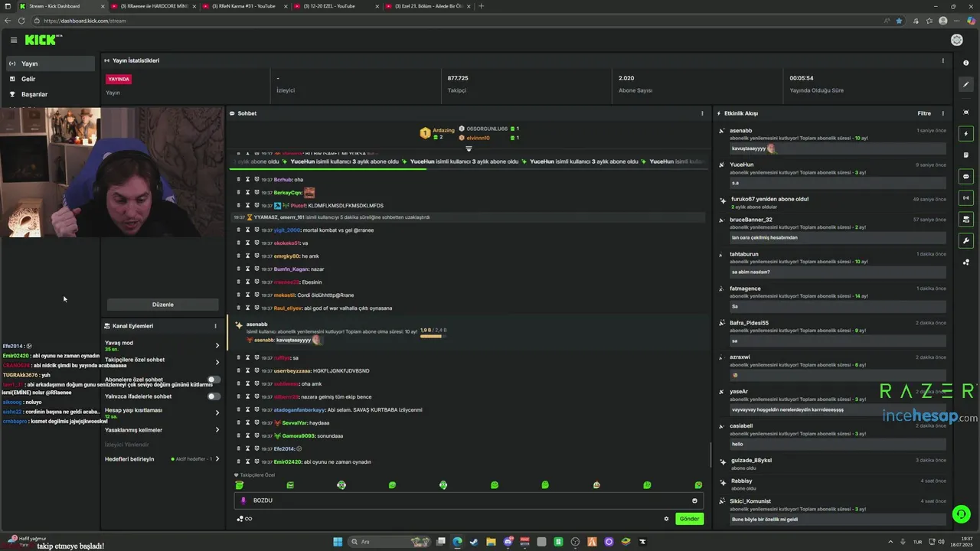
Task: Ban shield icon on Raul_eliyev message
Action: click(x=256, y=308)
